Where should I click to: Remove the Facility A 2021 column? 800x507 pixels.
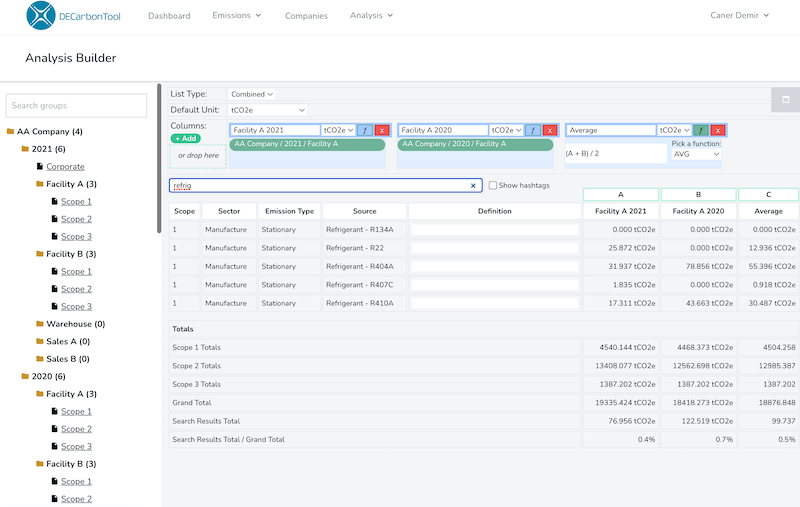tap(382, 130)
